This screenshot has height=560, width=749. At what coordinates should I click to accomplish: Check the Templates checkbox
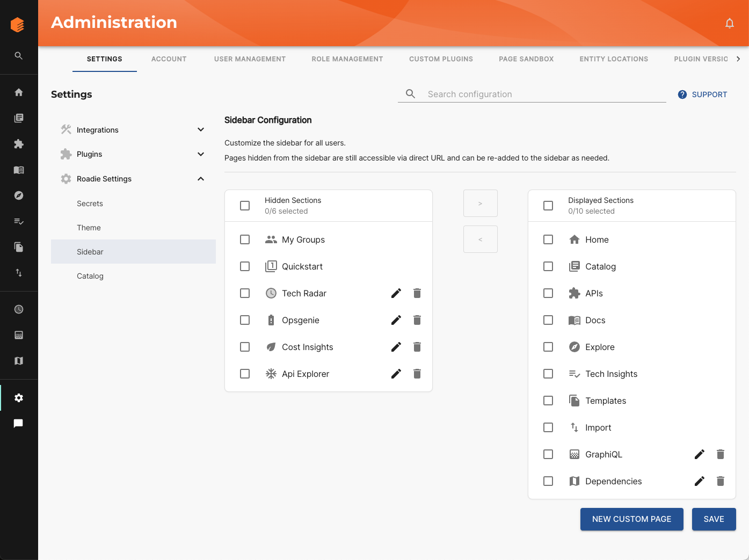point(548,401)
